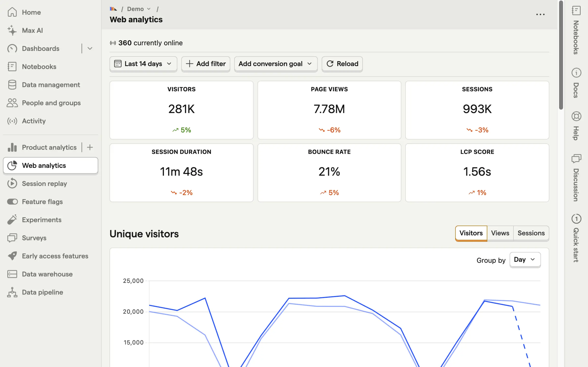Open the three-dot more options menu
Image resolution: width=588 pixels, height=367 pixels.
(540, 14)
